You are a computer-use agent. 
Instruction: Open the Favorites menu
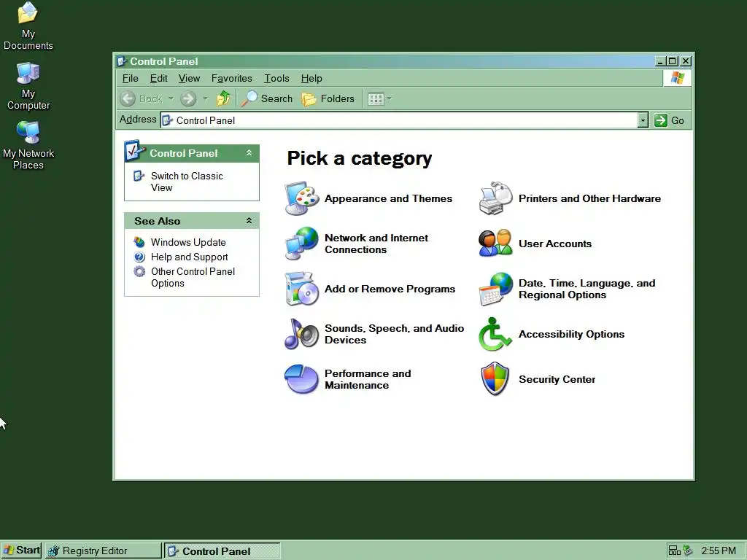click(x=231, y=78)
